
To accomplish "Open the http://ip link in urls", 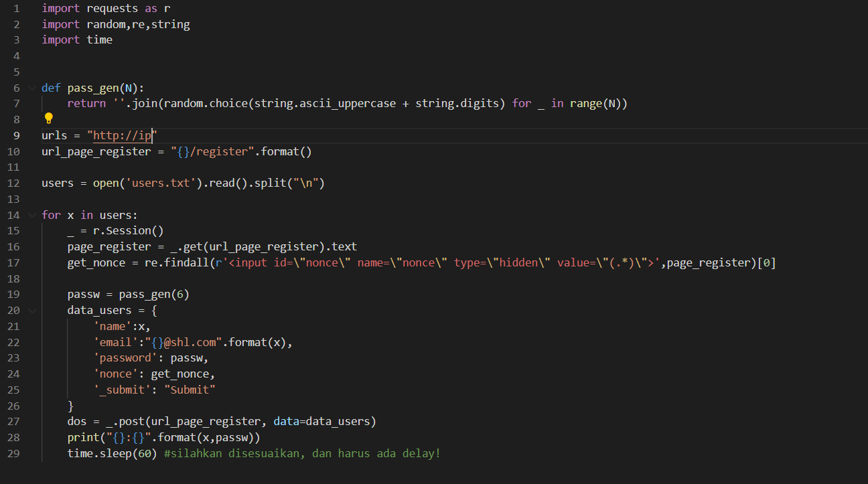I will pyautogui.click(x=123, y=135).
